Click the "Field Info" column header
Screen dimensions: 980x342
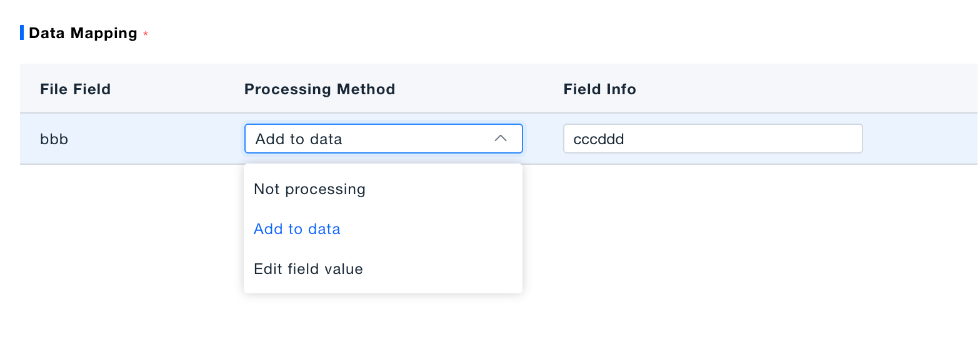point(599,89)
